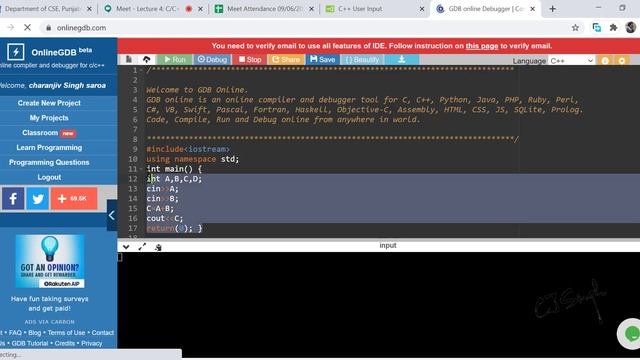Viewport: 640px width, 360px height.
Task: Close the Meet Attendance browser tab
Action: [311, 9]
